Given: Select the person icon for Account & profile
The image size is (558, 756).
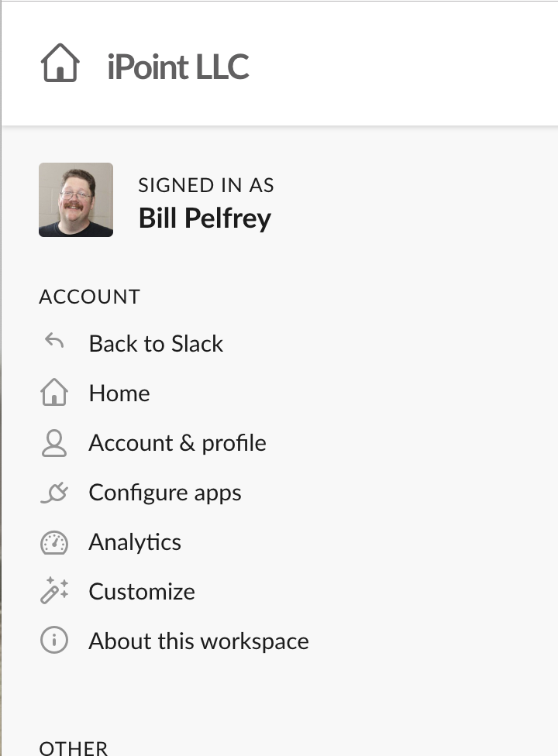Looking at the screenshot, I should (53, 442).
